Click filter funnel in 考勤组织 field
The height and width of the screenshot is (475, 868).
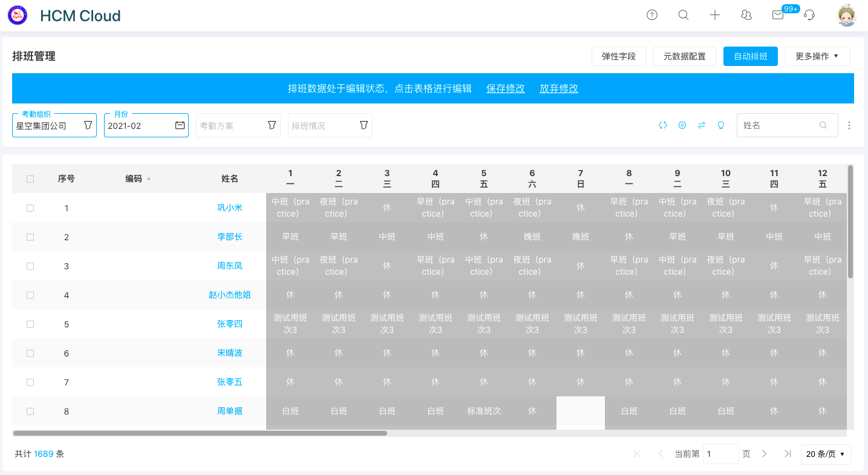click(x=88, y=125)
